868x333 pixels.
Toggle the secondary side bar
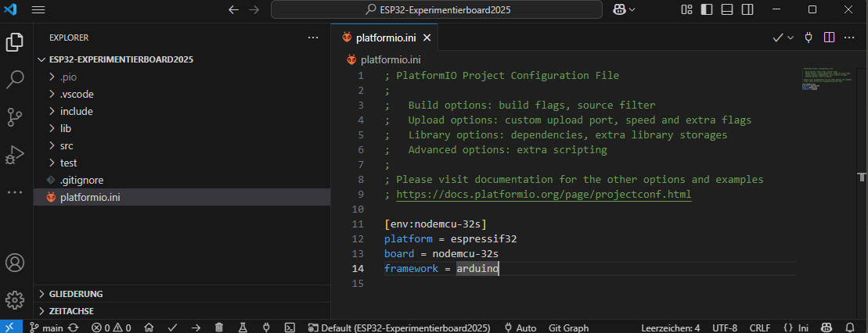point(747,9)
